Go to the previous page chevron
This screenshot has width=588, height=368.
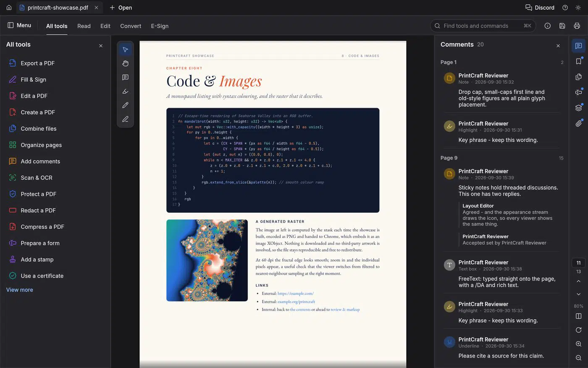[x=578, y=281]
